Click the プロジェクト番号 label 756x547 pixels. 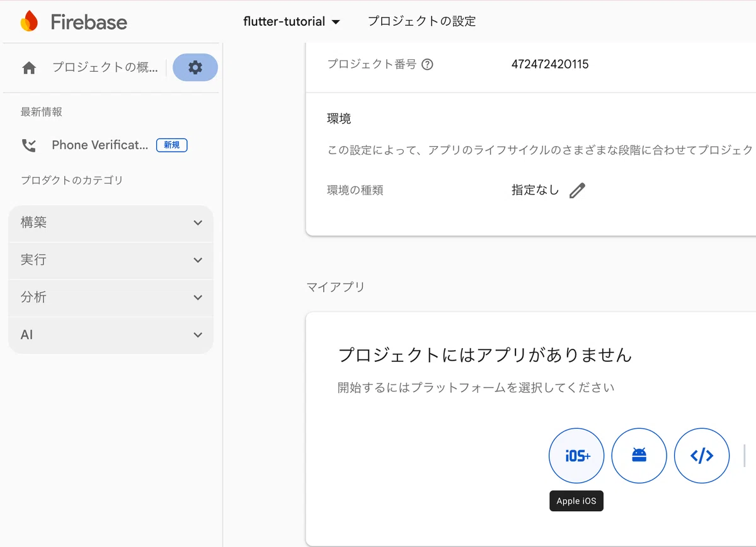coord(372,64)
